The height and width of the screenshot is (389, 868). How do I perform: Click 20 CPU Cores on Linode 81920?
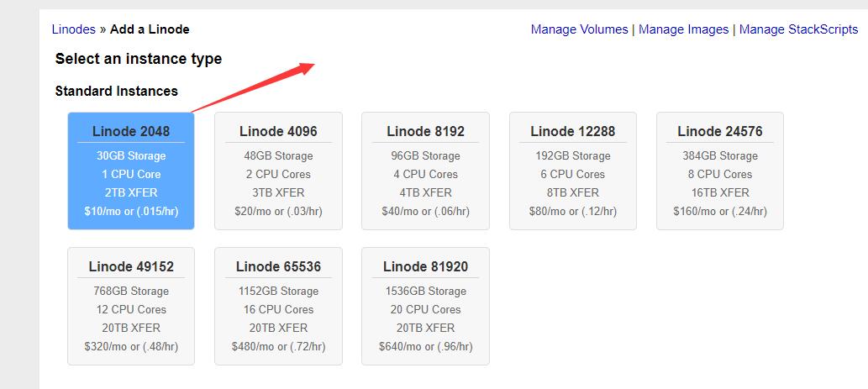tap(426, 309)
